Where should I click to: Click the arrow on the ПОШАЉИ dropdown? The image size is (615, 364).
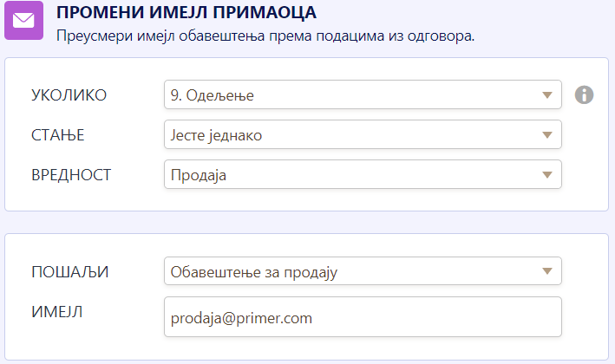[x=546, y=271]
